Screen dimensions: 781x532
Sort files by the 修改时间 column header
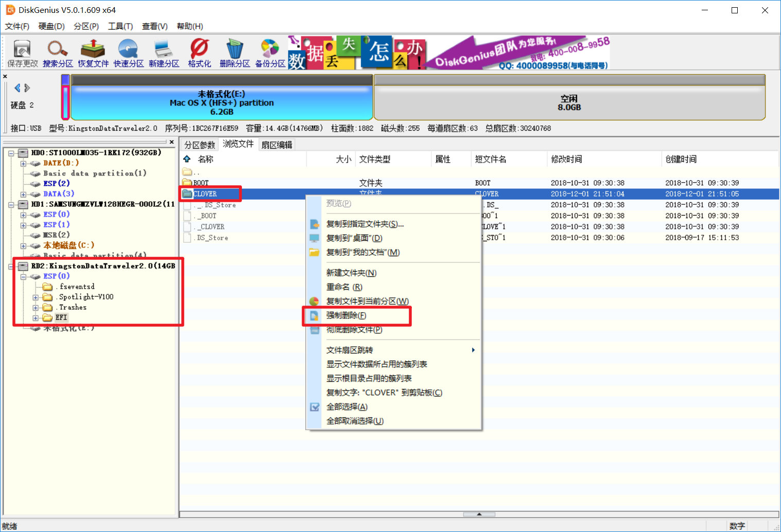click(x=566, y=159)
